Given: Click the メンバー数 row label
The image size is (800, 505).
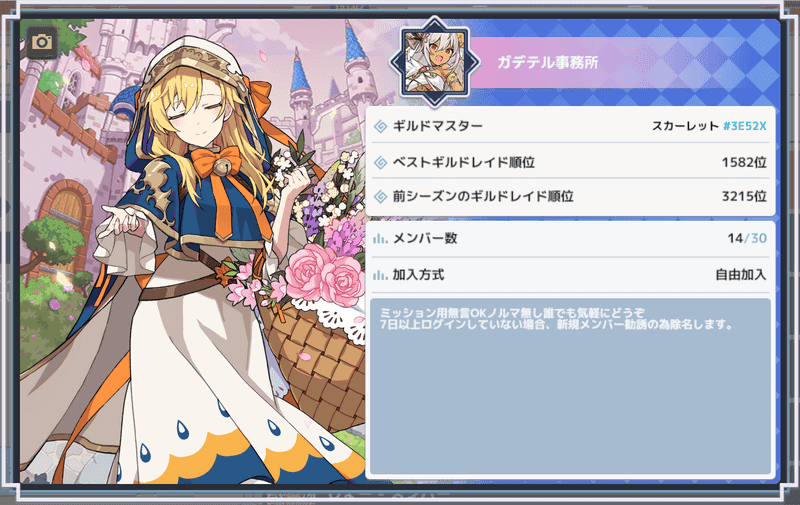Looking at the screenshot, I should coord(425,238).
